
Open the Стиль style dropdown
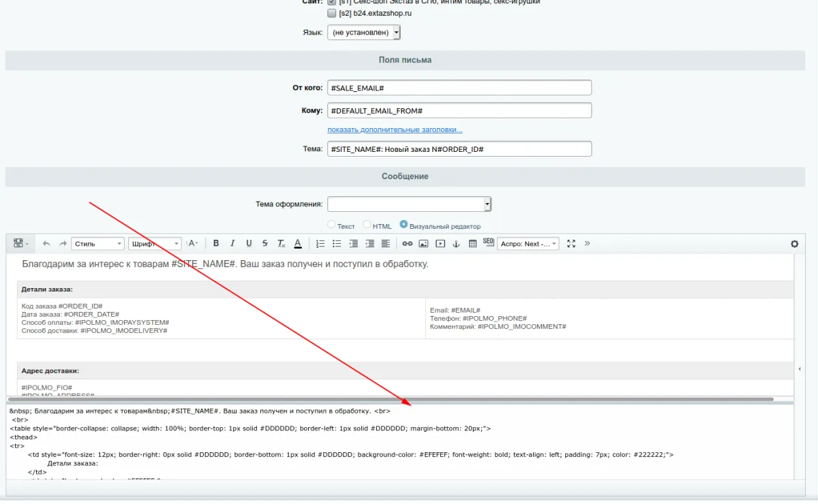coord(97,244)
